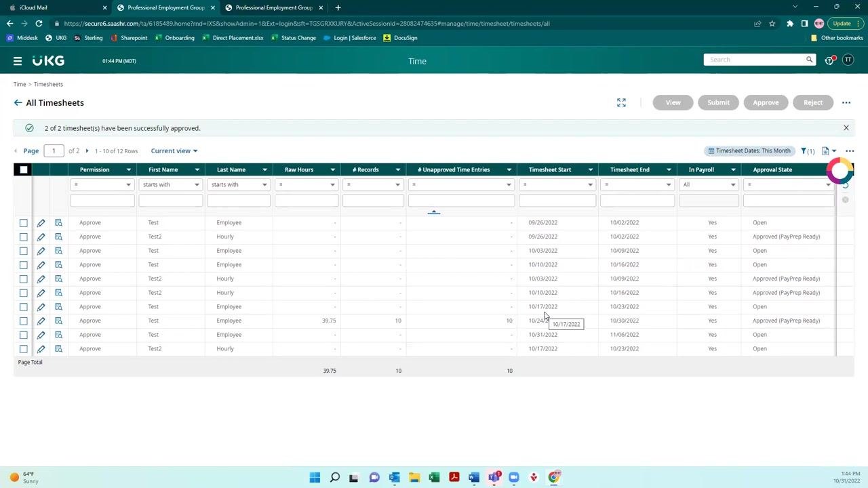Click the Submit button
The image size is (868, 488).
pos(718,102)
